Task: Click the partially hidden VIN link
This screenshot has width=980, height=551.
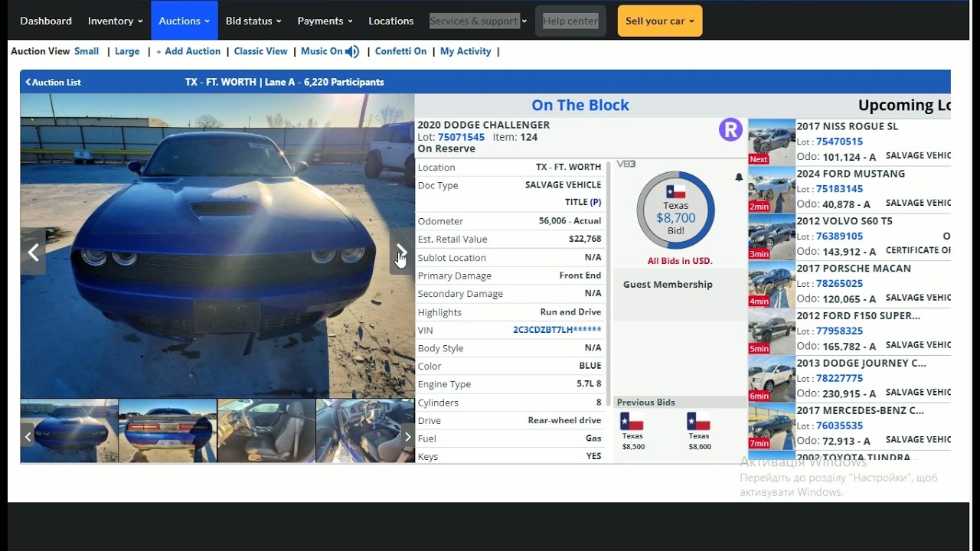Action: (557, 330)
